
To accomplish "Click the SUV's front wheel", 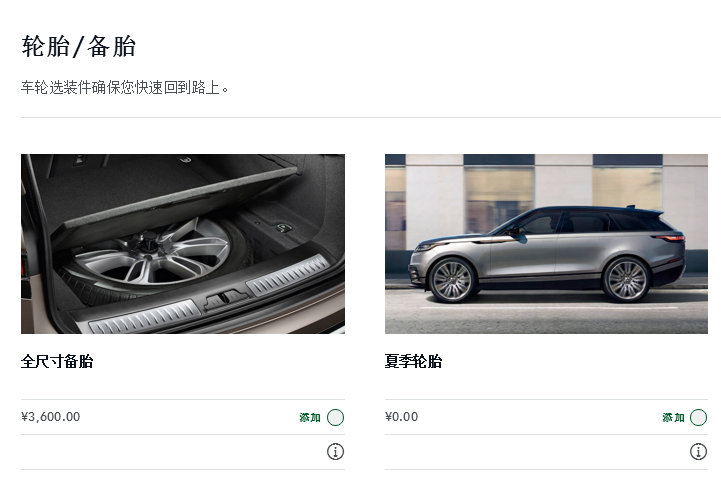I will coord(452,280).
